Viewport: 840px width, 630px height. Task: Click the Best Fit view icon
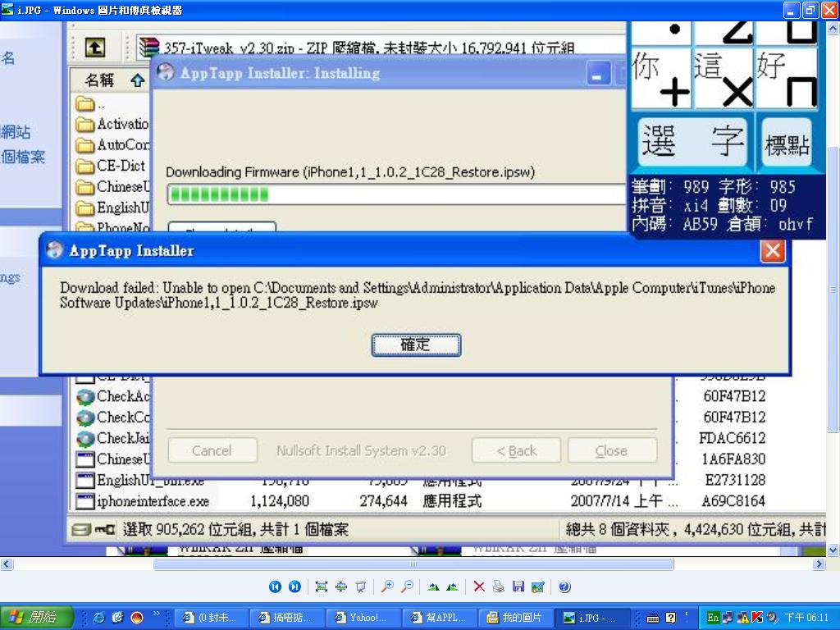321,587
